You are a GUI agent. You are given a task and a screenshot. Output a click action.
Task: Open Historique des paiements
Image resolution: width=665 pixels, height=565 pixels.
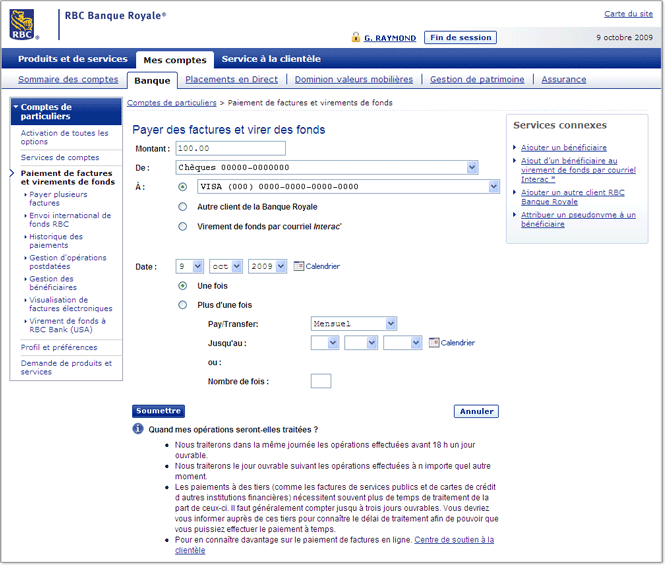[56, 241]
